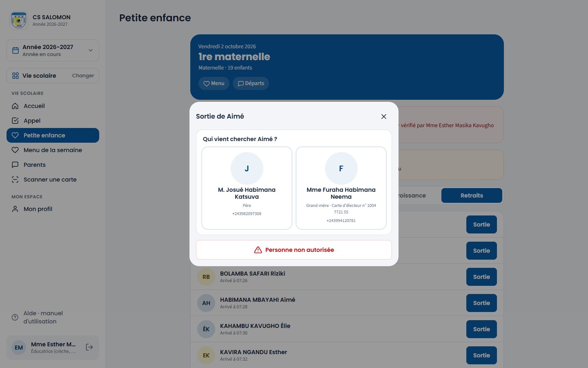Go to Accueil in sidebar
Viewport: 588px width, 368px height.
[53, 106]
